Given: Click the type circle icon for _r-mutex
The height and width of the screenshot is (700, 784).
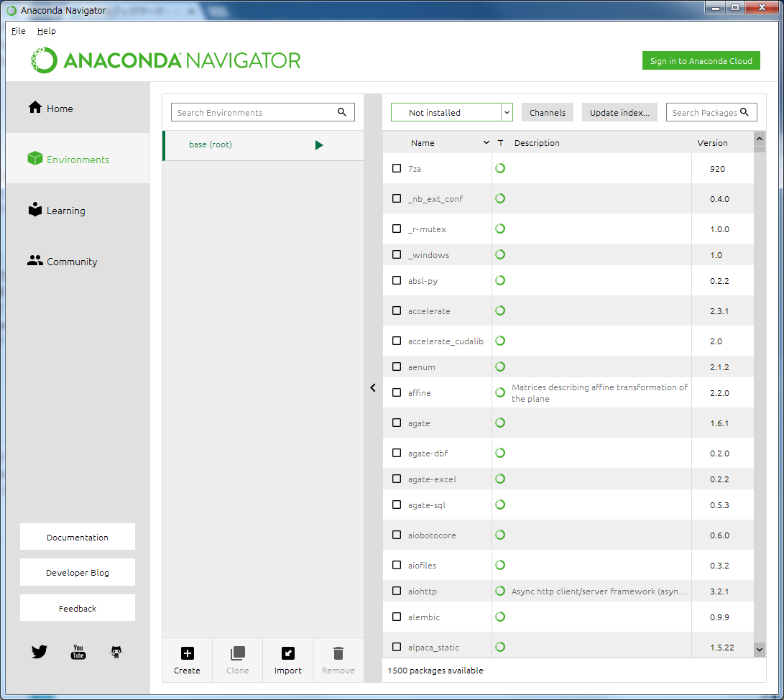Looking at the screenshot, I should coord(500,229).
